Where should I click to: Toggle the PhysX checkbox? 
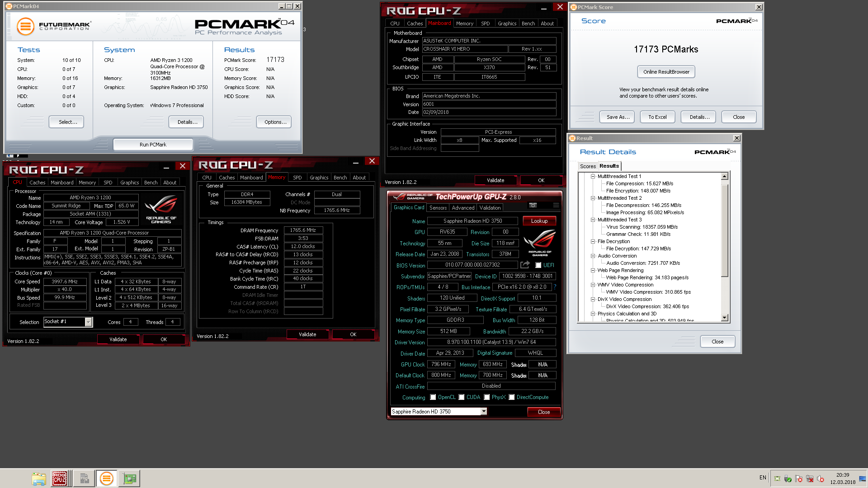487,397
